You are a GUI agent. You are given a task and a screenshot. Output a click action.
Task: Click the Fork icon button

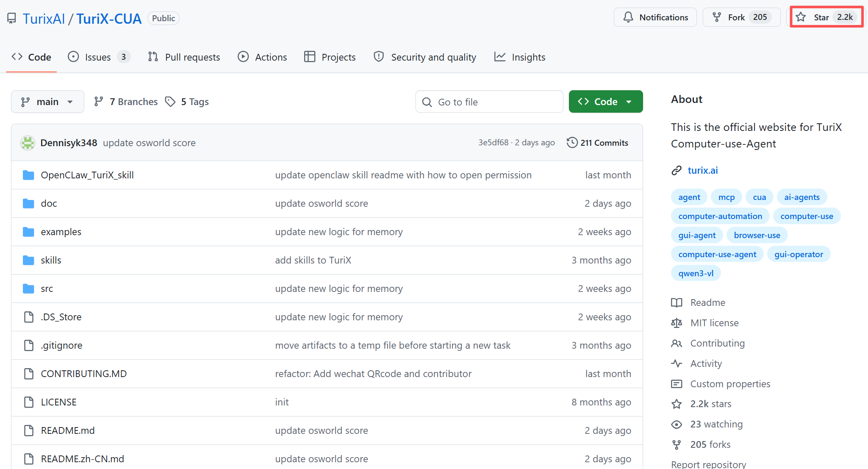717,17
